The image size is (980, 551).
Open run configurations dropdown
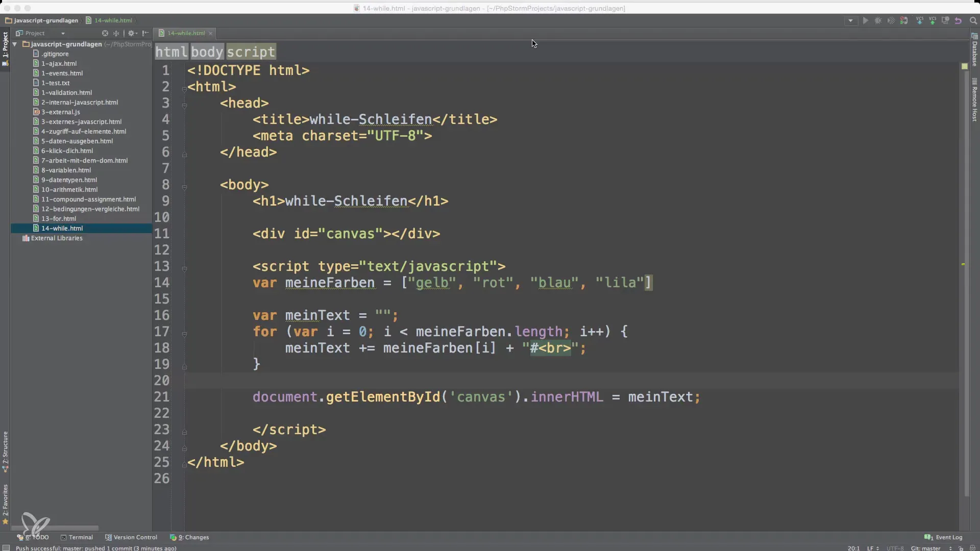tap(850, 21)
